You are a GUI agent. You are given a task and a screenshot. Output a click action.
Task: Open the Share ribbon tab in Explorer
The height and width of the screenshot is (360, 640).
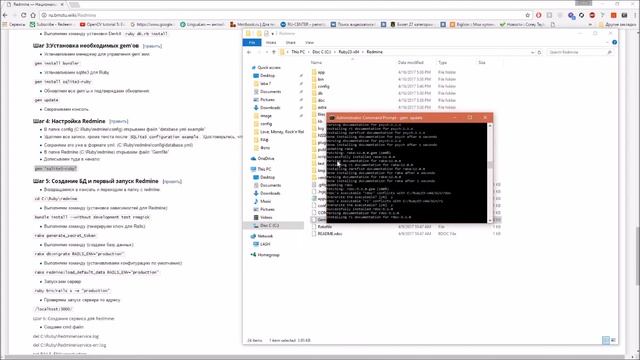coord(291,42)
